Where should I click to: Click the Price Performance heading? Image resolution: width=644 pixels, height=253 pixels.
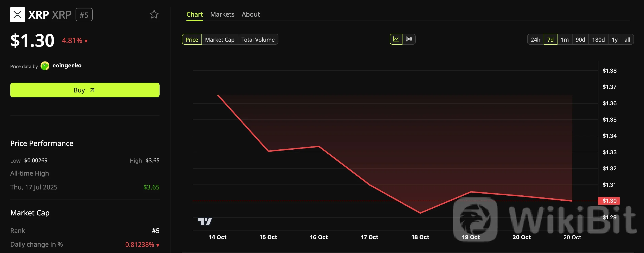[42, 143]
